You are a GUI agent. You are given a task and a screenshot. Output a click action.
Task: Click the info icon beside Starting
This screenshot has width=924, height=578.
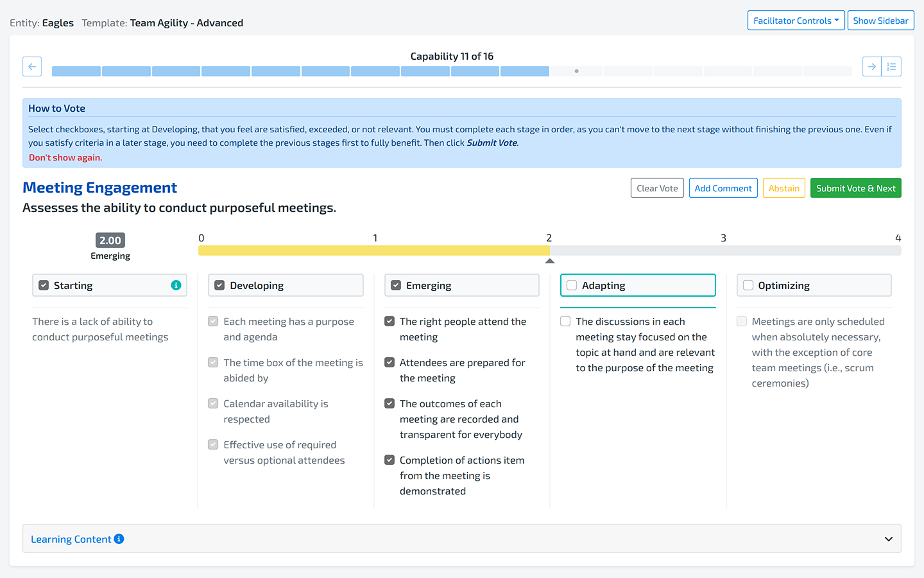[x=176, y=285]
